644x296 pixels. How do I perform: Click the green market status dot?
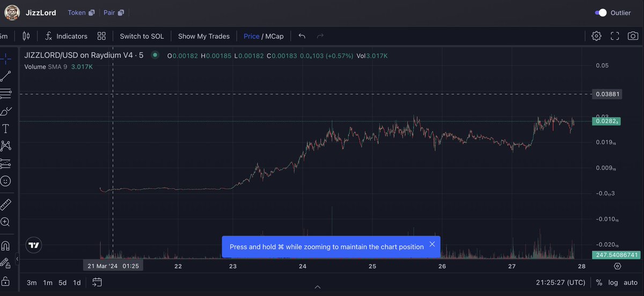[155, 55]
